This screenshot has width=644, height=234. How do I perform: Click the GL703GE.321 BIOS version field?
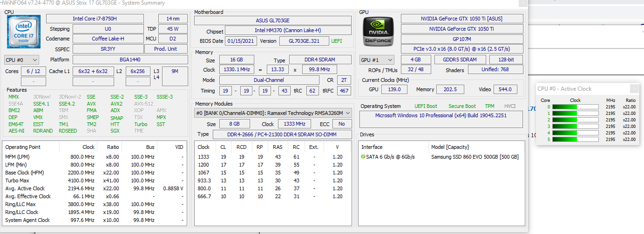tap(304, 41)
